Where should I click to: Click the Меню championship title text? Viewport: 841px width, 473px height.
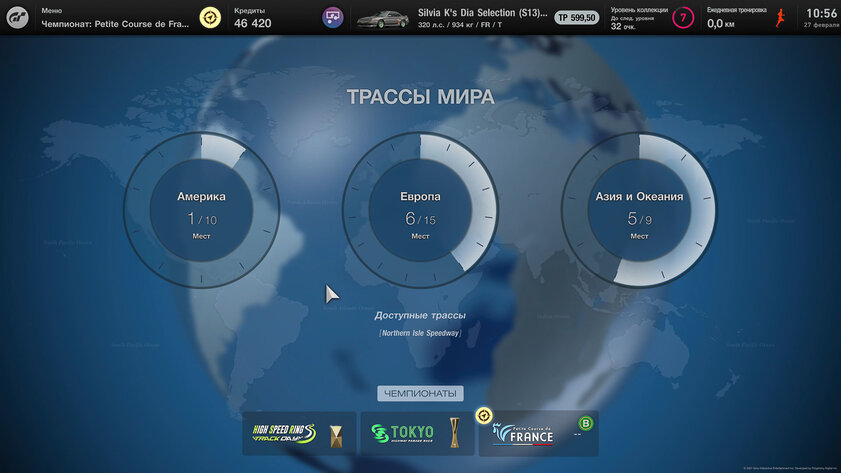(115, 24)
